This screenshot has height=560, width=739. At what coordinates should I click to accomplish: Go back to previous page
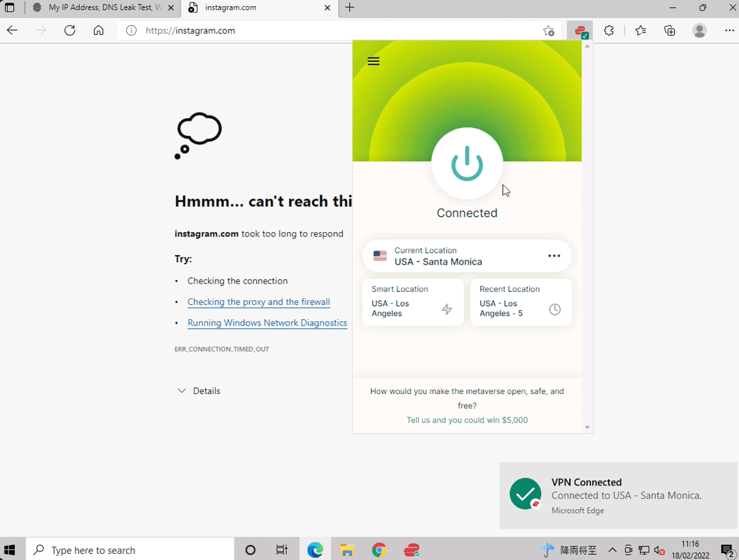pyautogui.click(x=12, y=31)
